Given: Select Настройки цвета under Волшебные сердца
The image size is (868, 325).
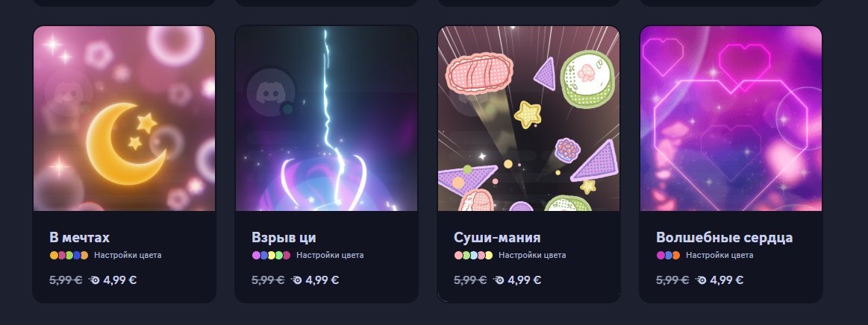Looking at the screenshot, I should 719,256.
